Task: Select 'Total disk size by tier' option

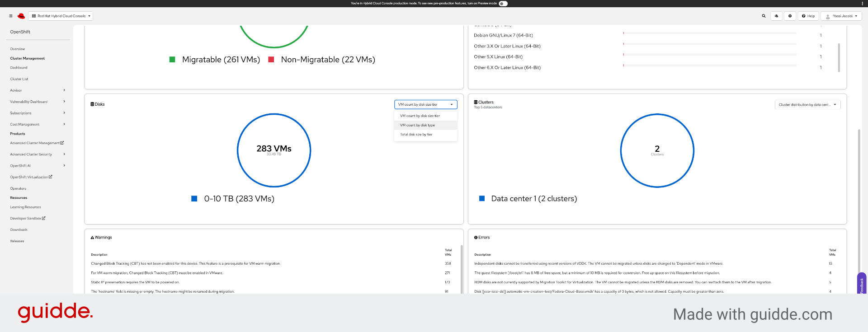Action: 425,134
